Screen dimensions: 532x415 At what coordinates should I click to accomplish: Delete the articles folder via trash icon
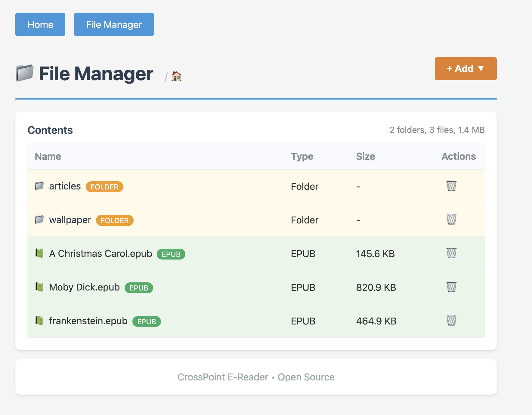click(x=451, y=186)
